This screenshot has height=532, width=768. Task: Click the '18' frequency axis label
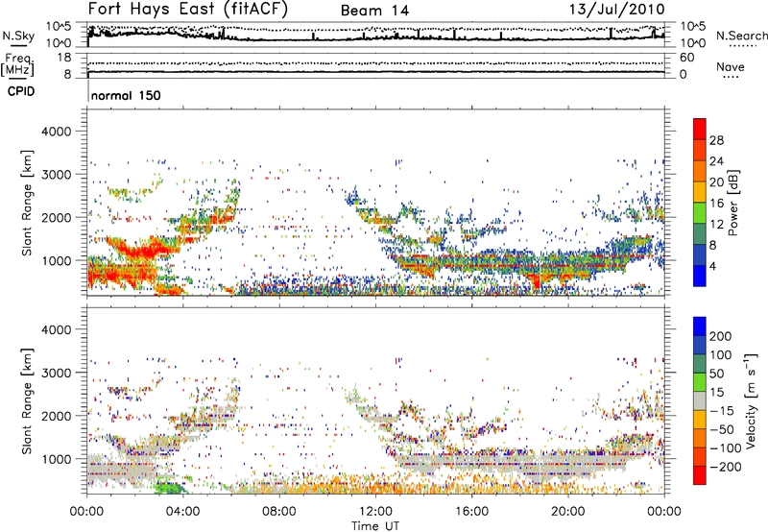[x=64, y=58]
